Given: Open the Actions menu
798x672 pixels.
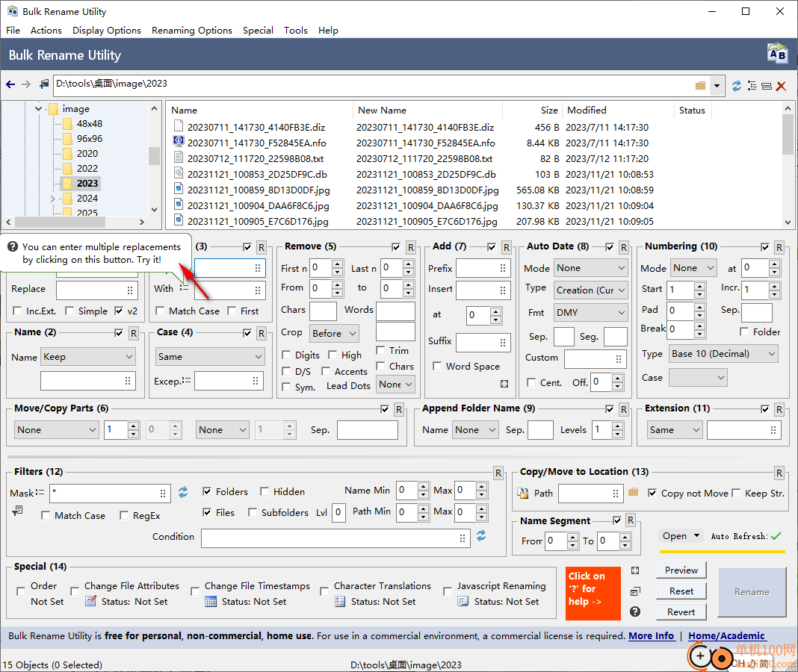Looking at the screenshot, I should coord(46,31).
